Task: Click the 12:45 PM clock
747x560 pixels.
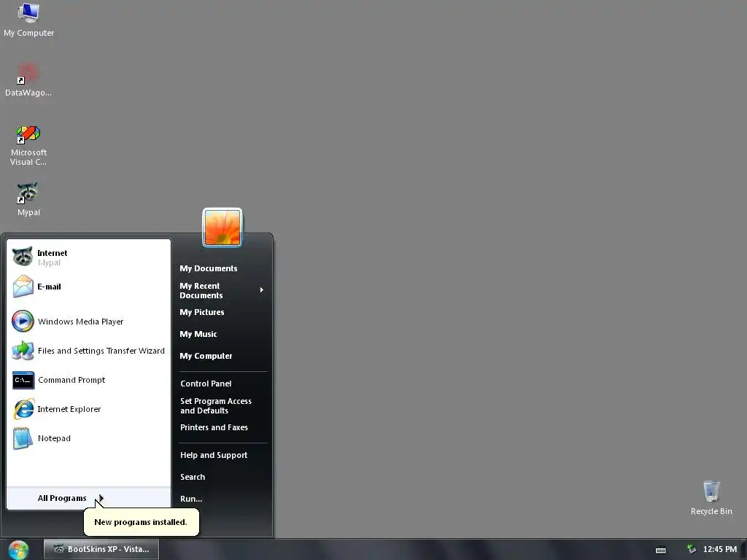Action: (720, 550)
